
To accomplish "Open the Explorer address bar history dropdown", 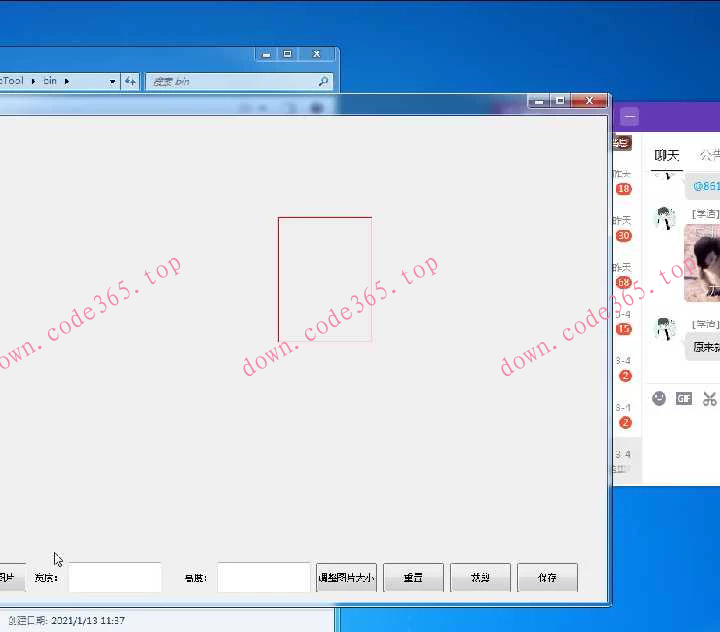I will click(112, 82).
